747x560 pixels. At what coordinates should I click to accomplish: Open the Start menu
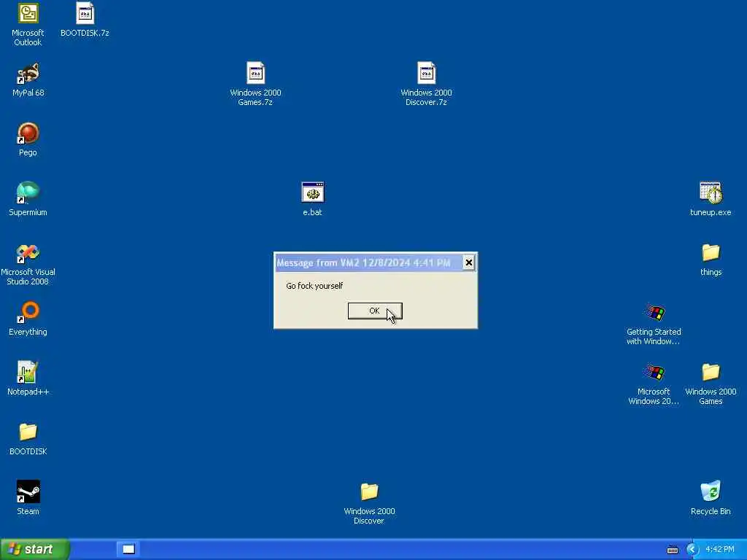tap(35, 549)
